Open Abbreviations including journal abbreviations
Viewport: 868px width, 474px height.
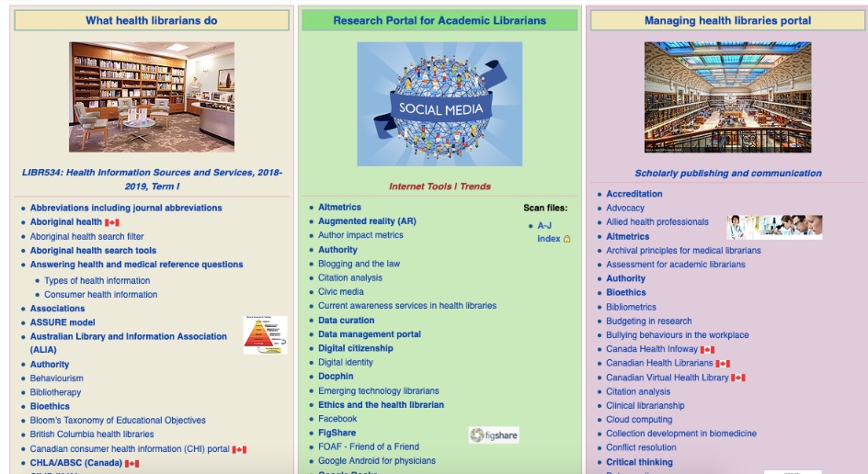tap(126, 208)
